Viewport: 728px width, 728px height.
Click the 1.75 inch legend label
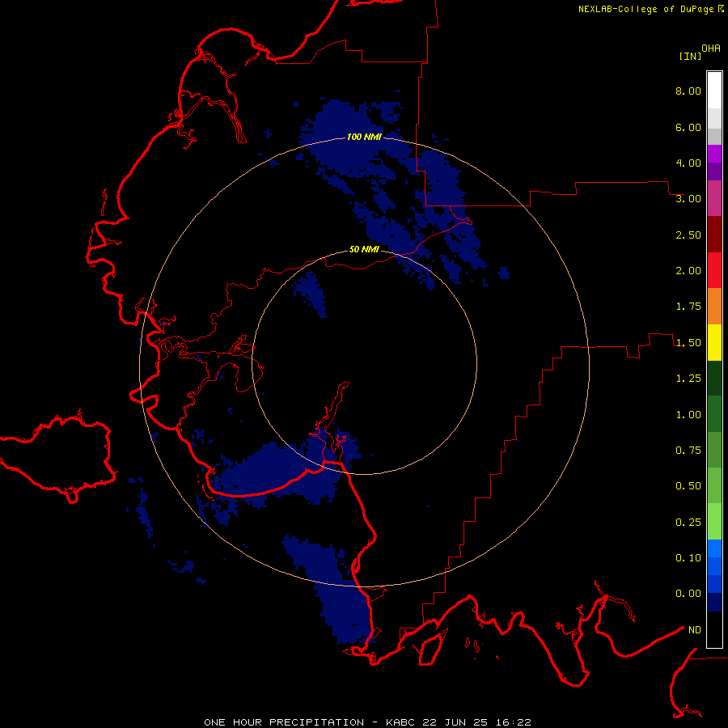[688, 307]
